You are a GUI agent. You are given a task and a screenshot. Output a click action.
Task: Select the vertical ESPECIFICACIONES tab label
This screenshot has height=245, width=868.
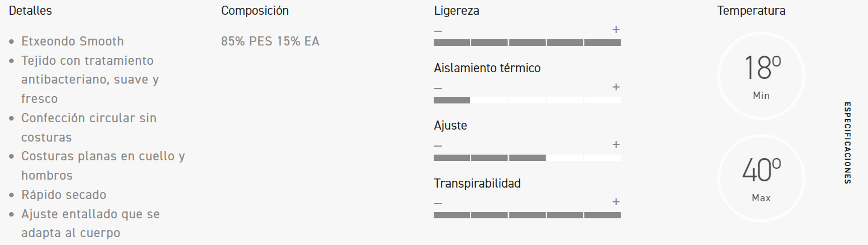[847, 143]
